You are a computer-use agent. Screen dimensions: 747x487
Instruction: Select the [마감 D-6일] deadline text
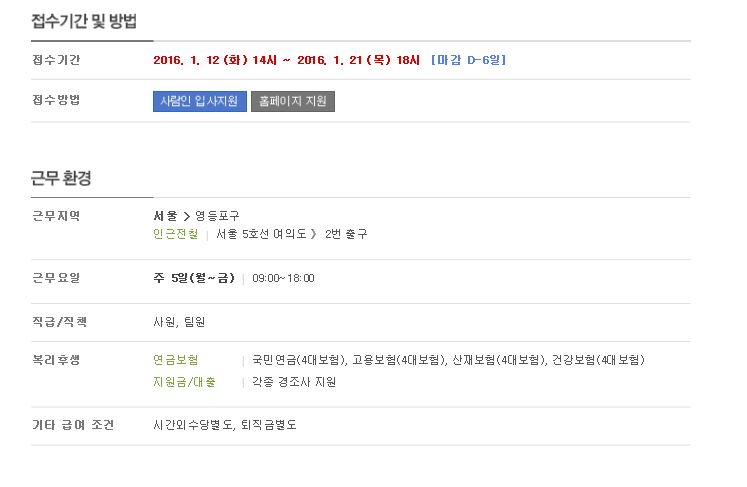pos(468,60)
